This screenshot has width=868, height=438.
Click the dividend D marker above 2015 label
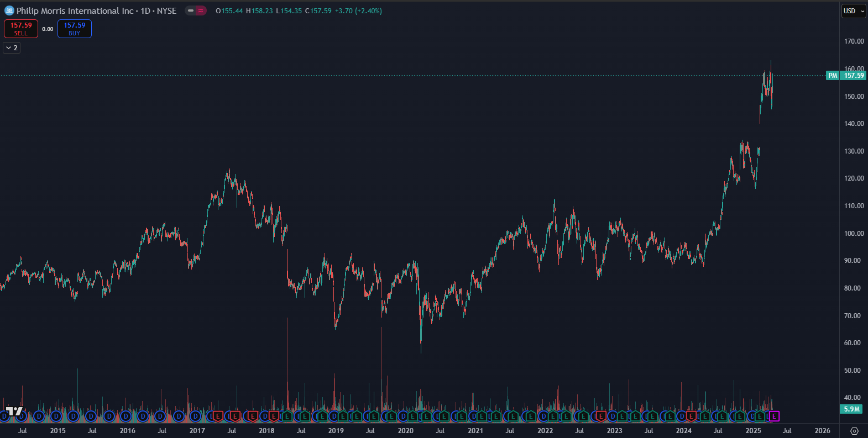pos(56,416)
